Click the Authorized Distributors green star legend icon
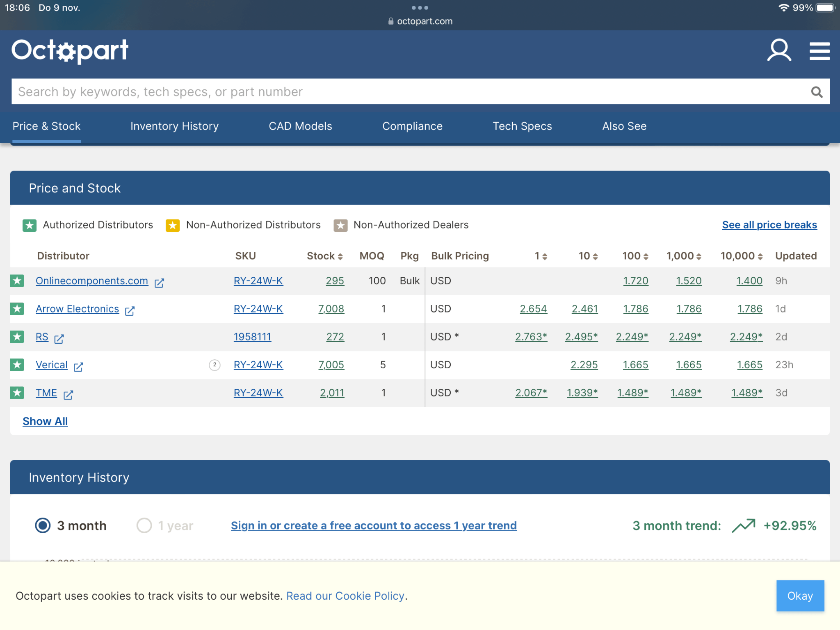840x630 pixels. coord(30,225)
